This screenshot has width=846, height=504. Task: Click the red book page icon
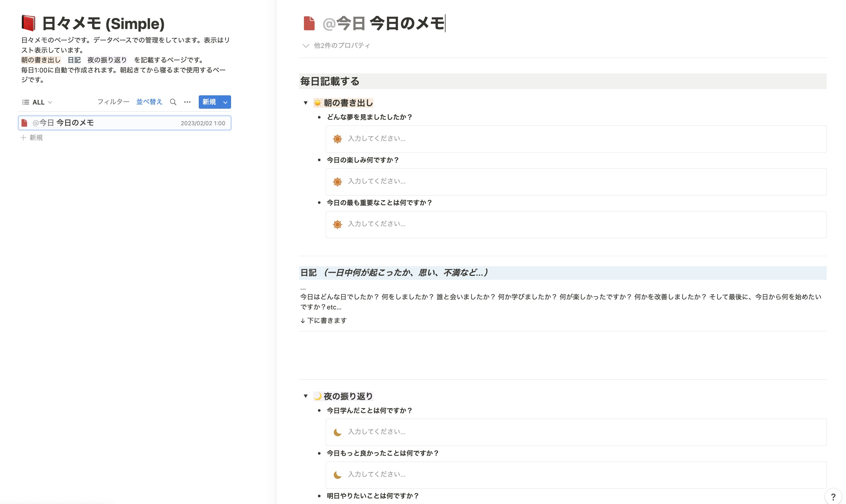point(28,23)
